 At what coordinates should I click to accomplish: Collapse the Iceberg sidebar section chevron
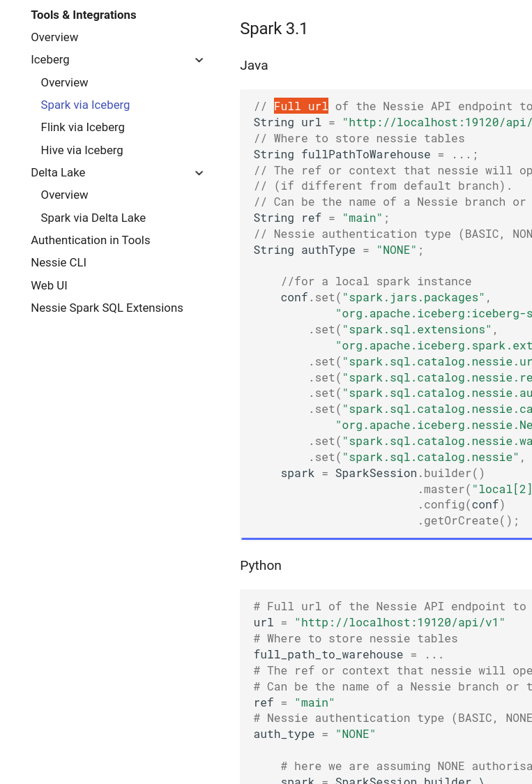tap(199, 60)
